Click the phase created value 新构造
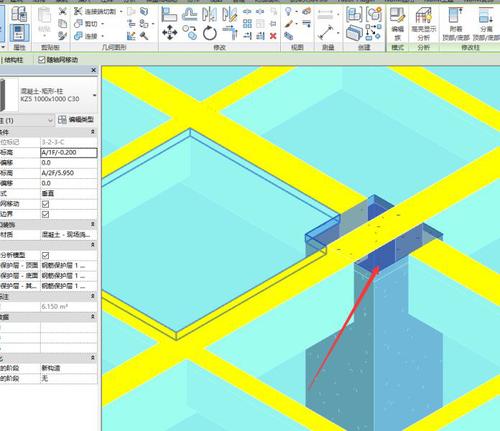The height and width of the screenshot is (431, 500). coord(69,368)
